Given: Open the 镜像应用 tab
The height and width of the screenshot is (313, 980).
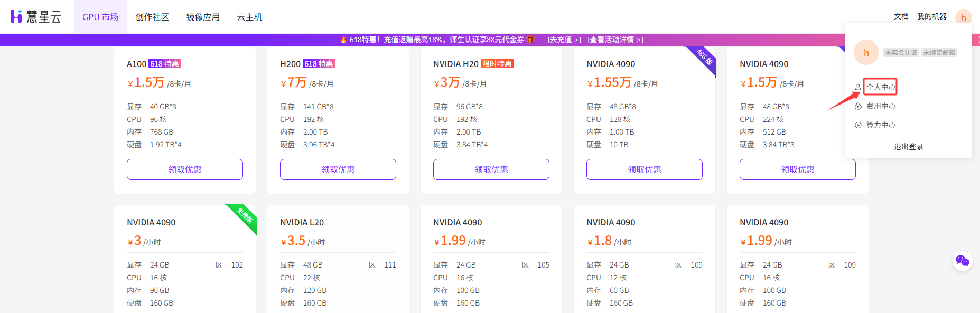Looking at the screenshot, I should (x=203, y=17).
